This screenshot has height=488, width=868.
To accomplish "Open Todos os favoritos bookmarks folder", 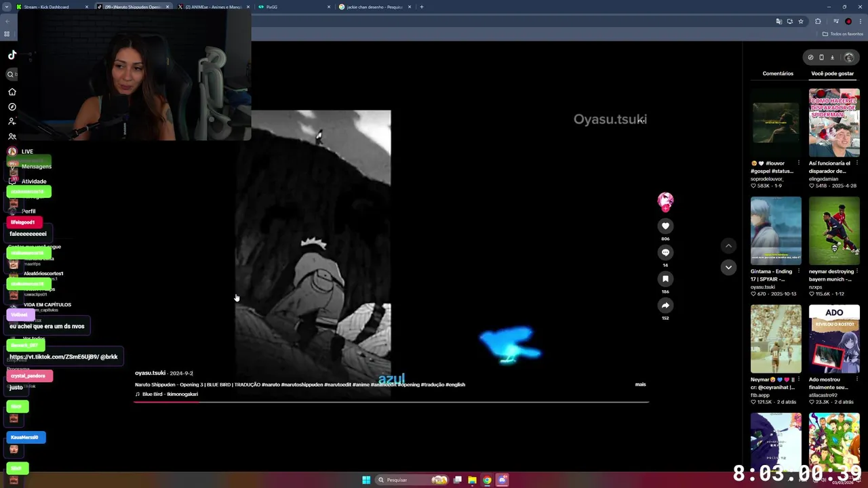I will point(843,34).
